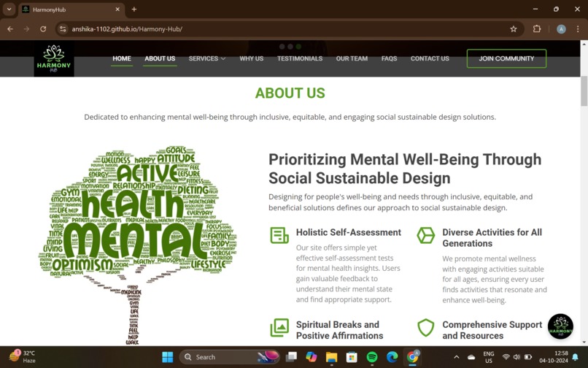Open Microsoft Store from taskbar

pyautogui.click(x=352, y=357)
